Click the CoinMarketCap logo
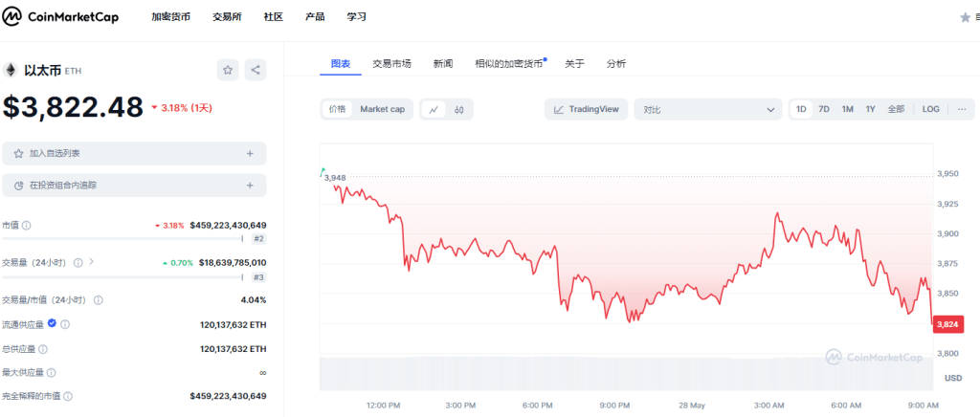This screenshot has height=417, width=980. point(61,17)
